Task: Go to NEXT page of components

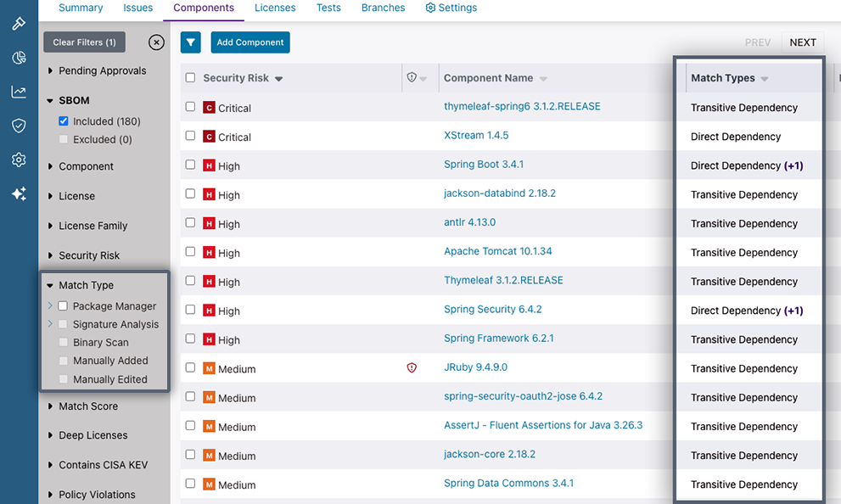Action: click(x=802, y=42)
